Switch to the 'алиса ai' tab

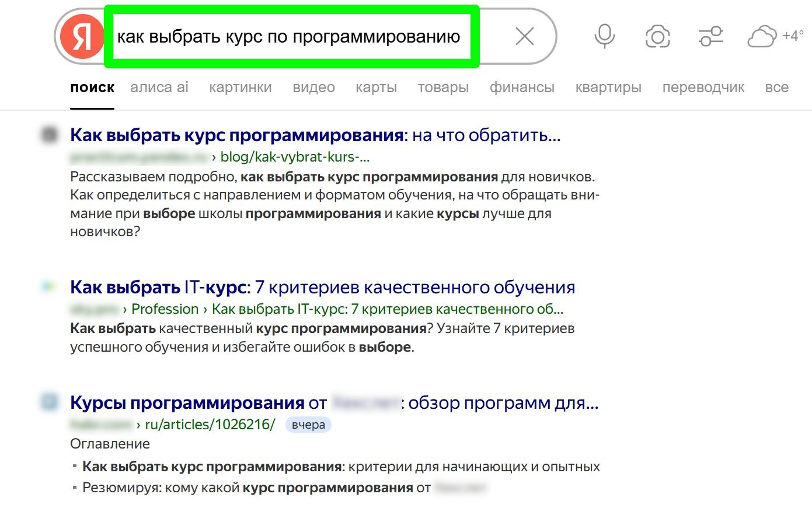159,87
